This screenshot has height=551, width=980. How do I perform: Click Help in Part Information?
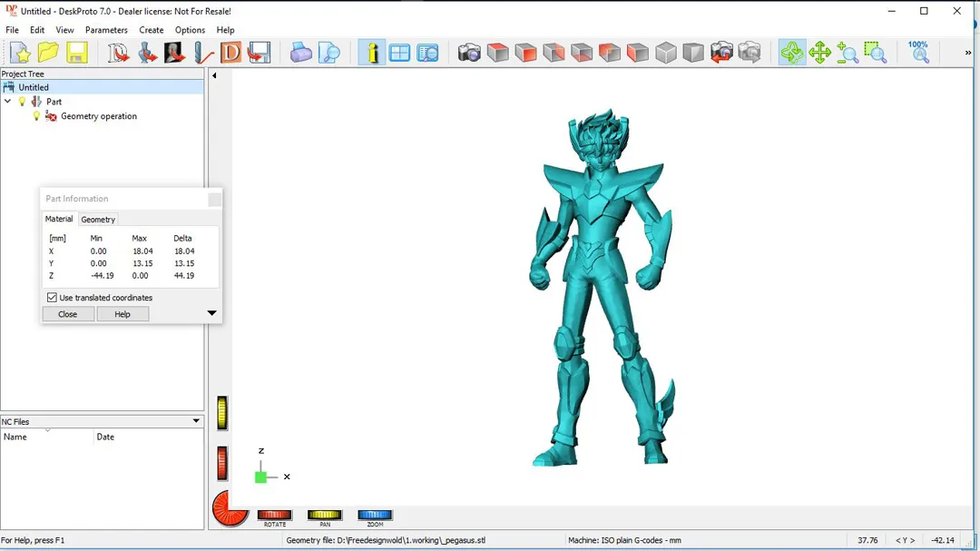[x=122, y=314]
